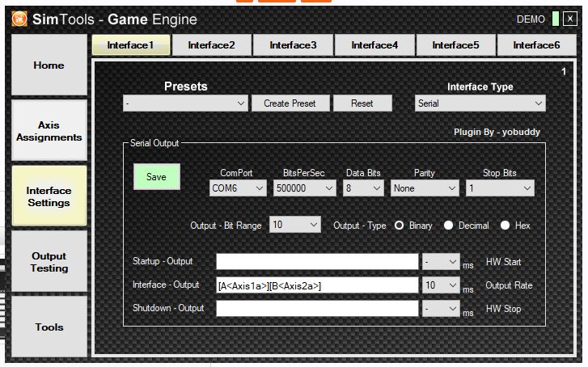Expand Output Bit Range dropdown
Screen dimensions: 588x367
(x=295, y=225)
